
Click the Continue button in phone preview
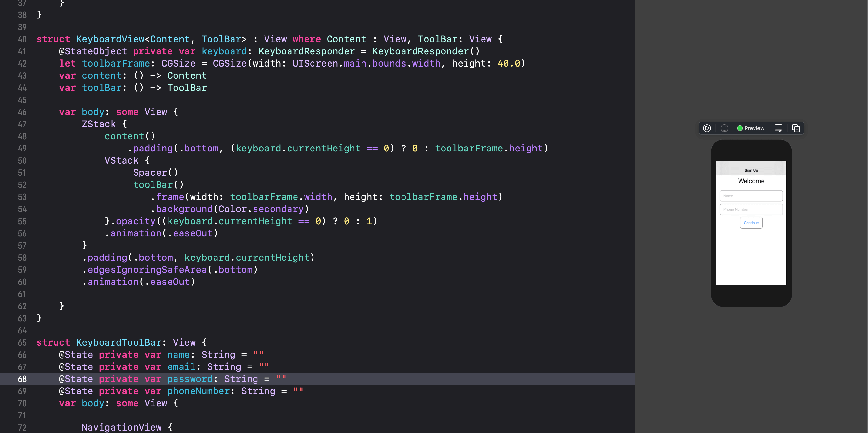pos(751,223)
